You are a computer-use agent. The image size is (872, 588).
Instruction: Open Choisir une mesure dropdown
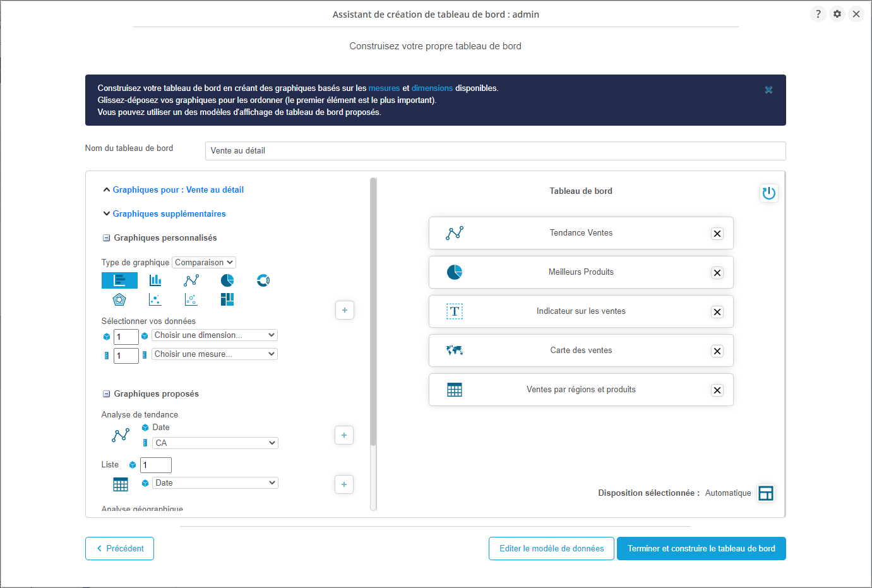point(215,354)
